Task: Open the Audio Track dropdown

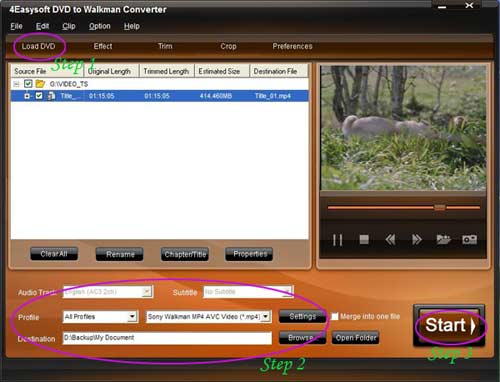Action: tap(147, 292)
